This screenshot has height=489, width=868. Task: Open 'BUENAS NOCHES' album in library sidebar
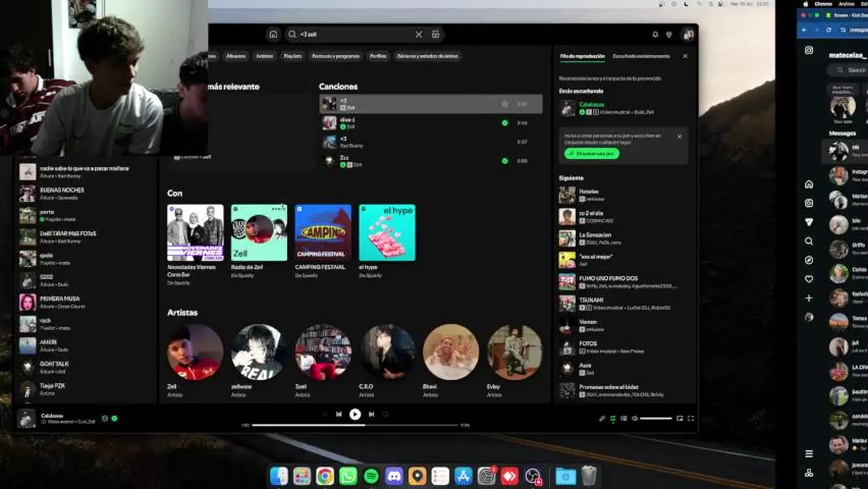(x=87, y=194)
